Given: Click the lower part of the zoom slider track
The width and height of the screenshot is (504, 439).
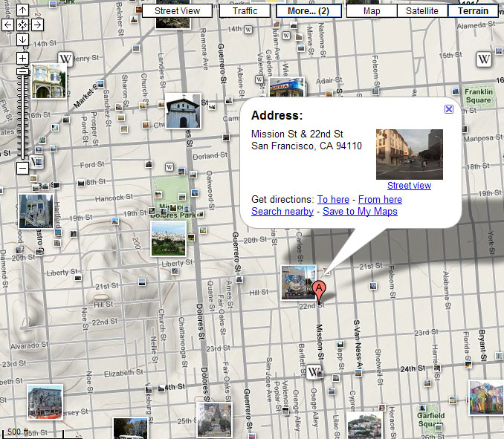Looking at the screenshot, I should [22, 141].
